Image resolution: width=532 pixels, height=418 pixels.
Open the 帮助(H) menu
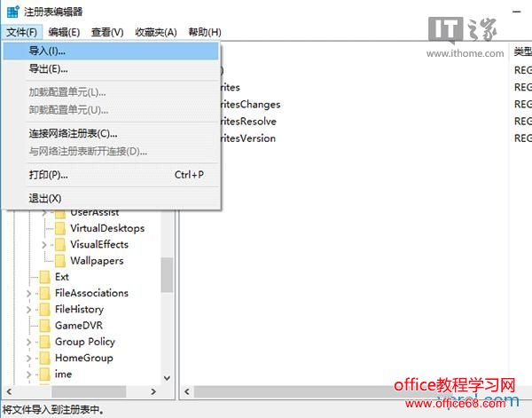coord(205,32)
